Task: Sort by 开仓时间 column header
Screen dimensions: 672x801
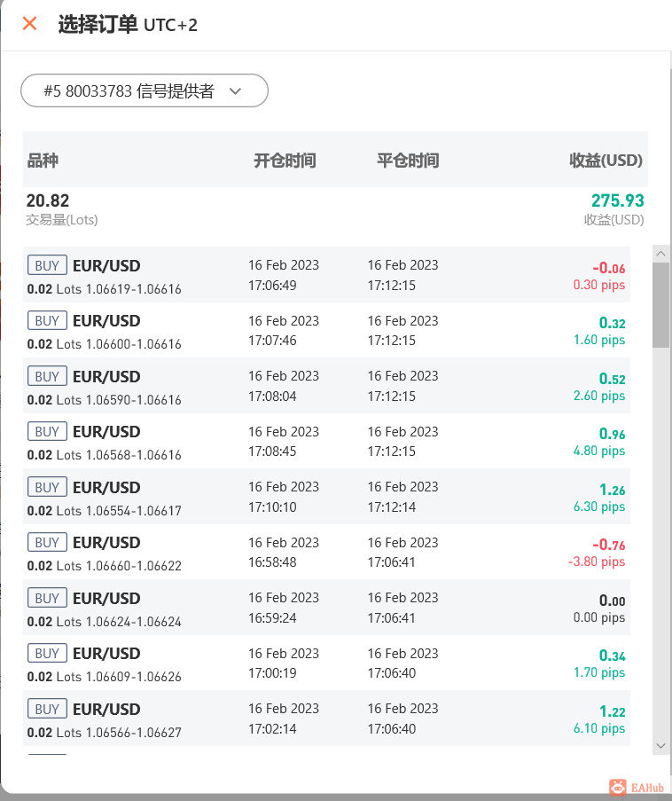Action: (285, 161)
